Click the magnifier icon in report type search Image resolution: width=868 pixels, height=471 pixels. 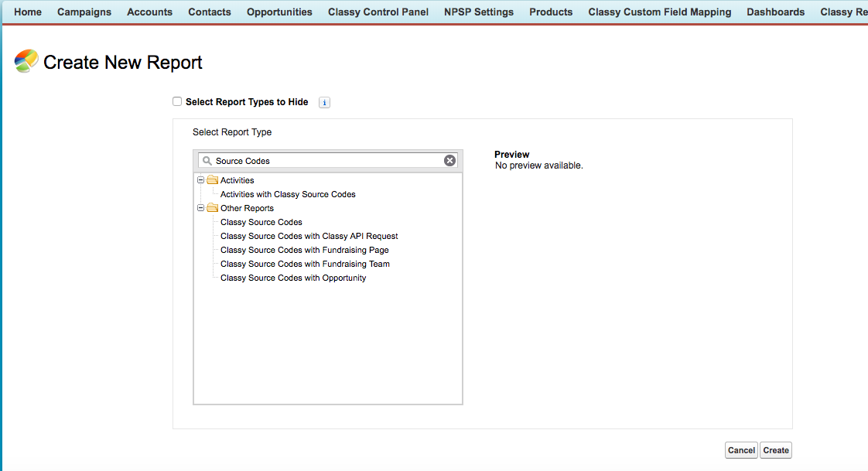coord(207,161)
